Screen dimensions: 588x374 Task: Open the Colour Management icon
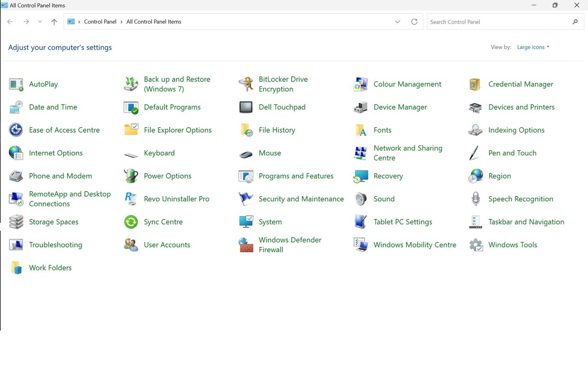click(360, 84)
